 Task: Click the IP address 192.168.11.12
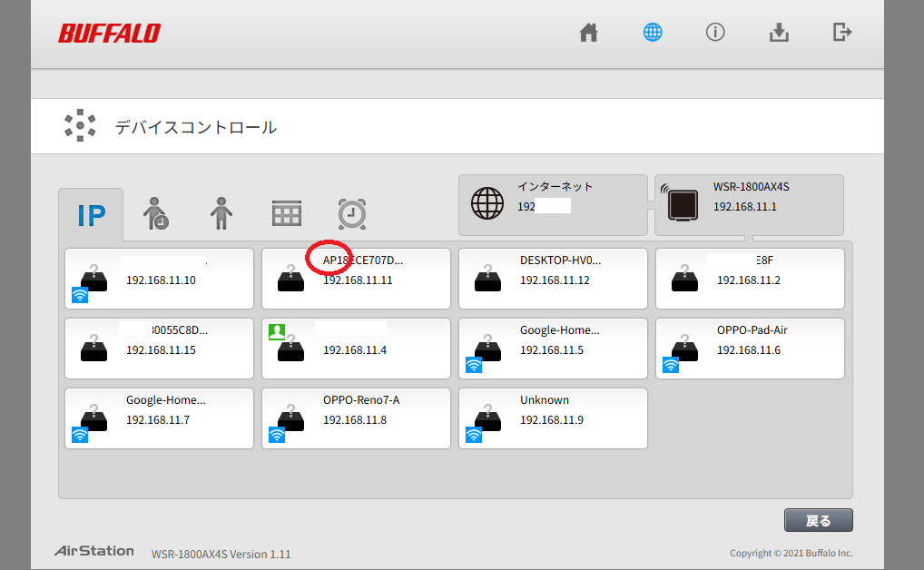(555, 280)
